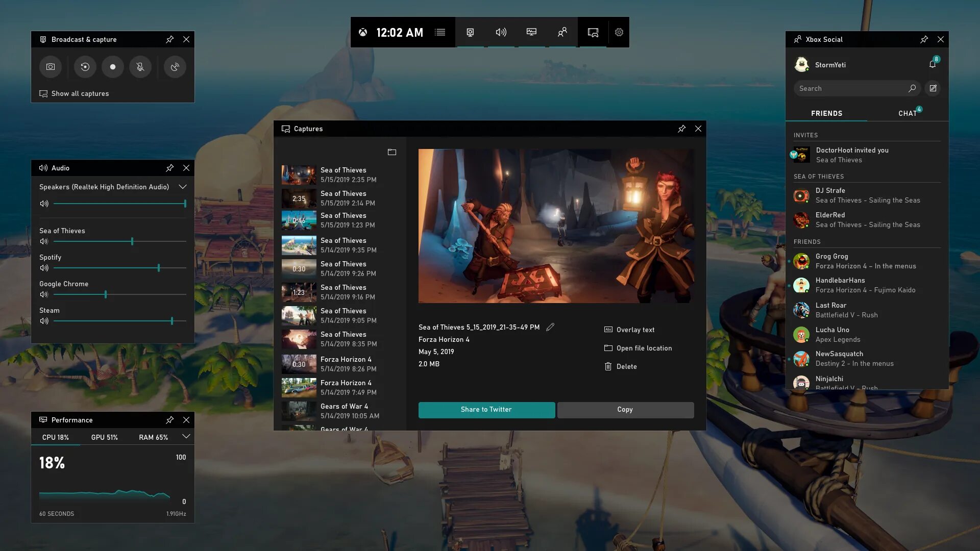Expand the Performance panel details
The height and width of the screenshot is (551, 980).
[x=186, y=437]
